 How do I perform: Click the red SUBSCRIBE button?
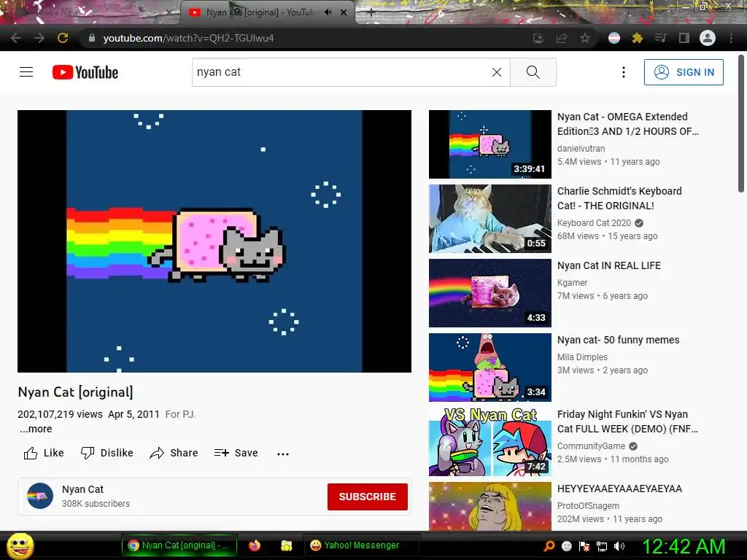[368, 497]
